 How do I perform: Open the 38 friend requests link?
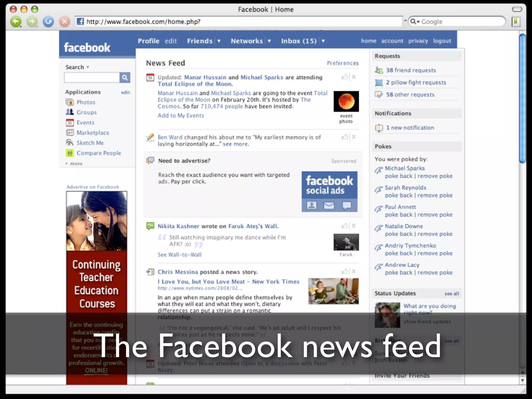click(411, 70)
